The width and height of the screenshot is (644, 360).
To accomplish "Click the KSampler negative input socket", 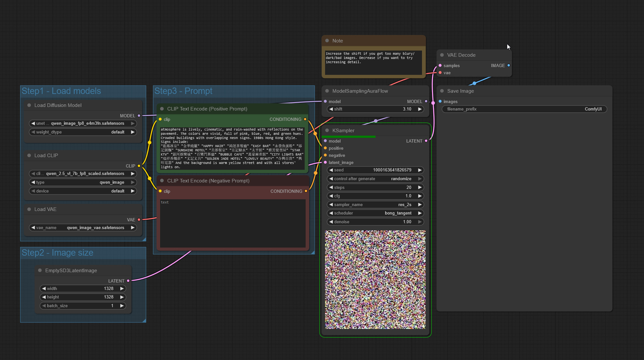I will click(325, 155).
